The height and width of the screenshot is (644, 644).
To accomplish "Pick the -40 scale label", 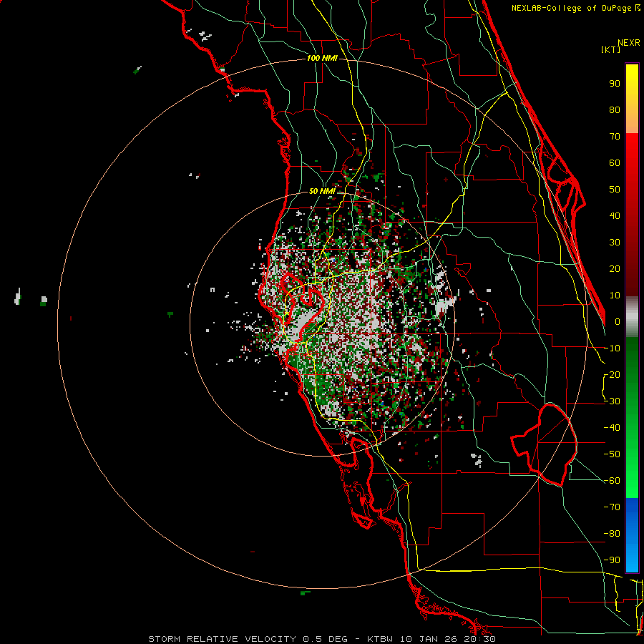I will point(612,428).
